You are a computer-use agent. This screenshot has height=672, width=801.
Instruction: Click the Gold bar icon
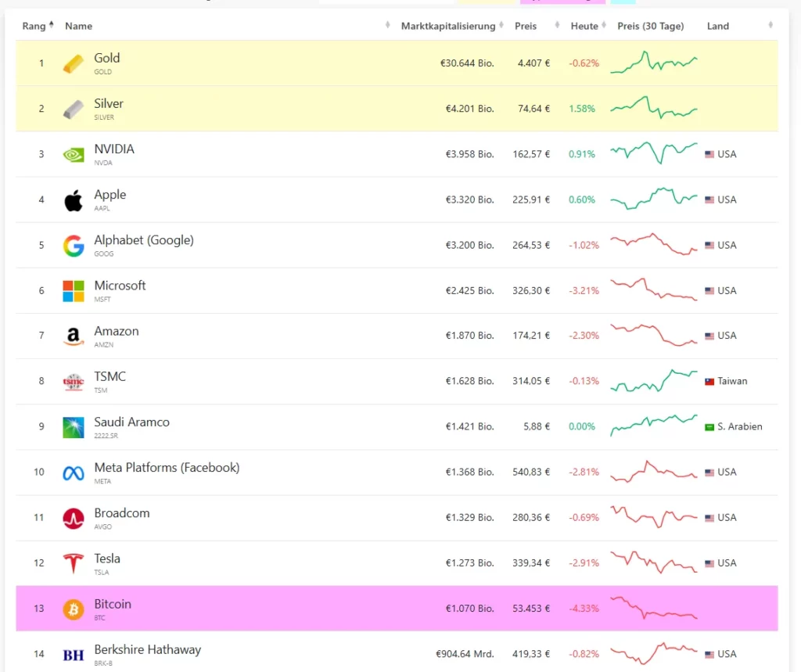tap(74, 63)
